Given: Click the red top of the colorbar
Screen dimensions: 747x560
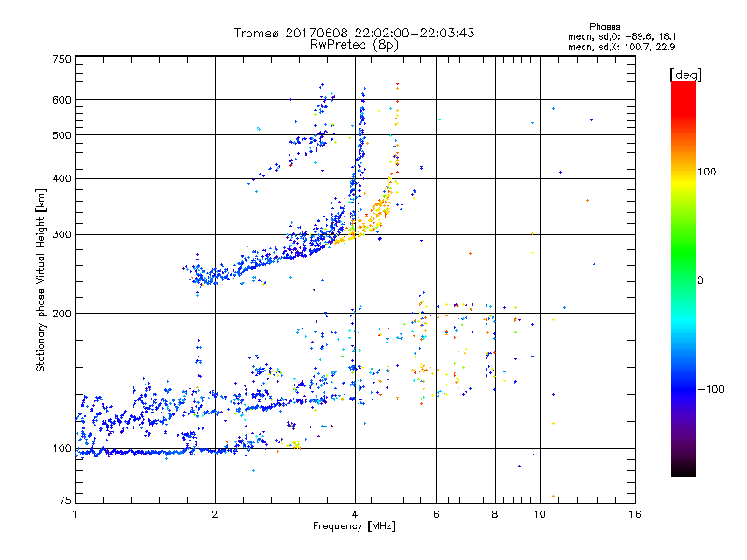Looking at the screenshot, I should point(683,87).
